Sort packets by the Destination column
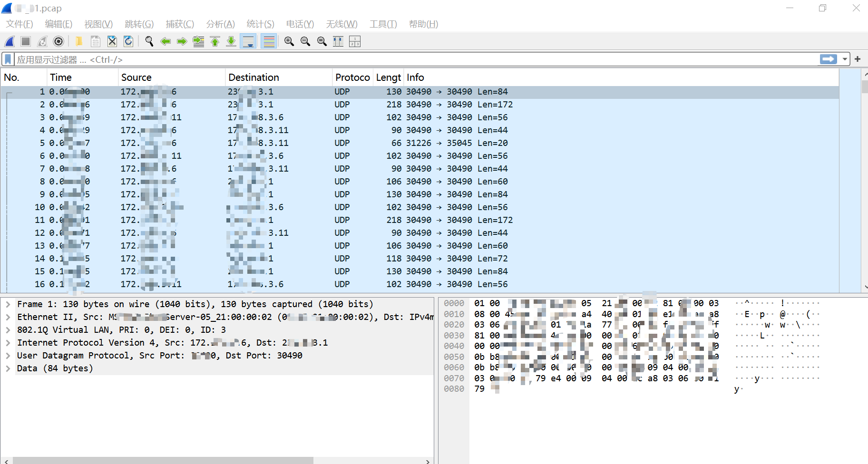Viewport: 868px width, 464px height. pyautogui.click(x=279, y=77)
